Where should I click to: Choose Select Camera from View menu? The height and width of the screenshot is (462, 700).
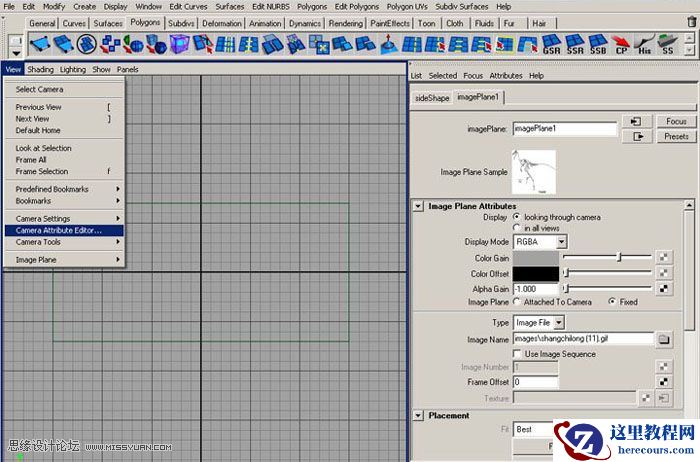[x=64, y=89]
